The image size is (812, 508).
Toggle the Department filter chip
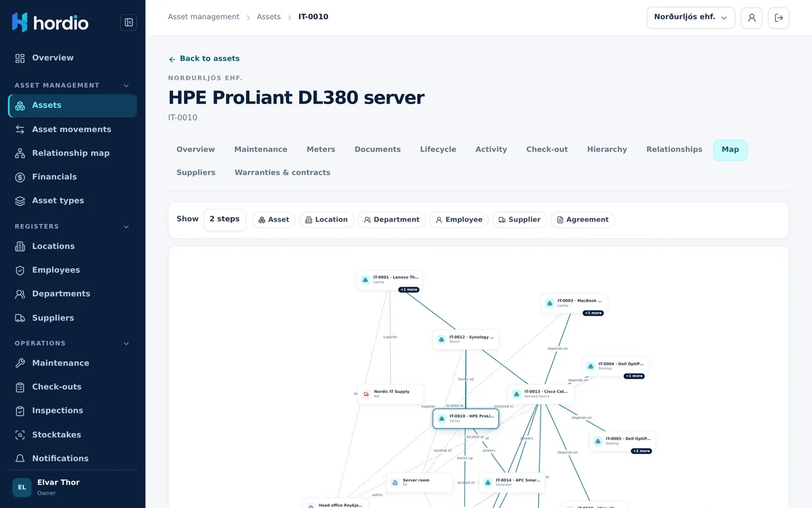(392, 220)
